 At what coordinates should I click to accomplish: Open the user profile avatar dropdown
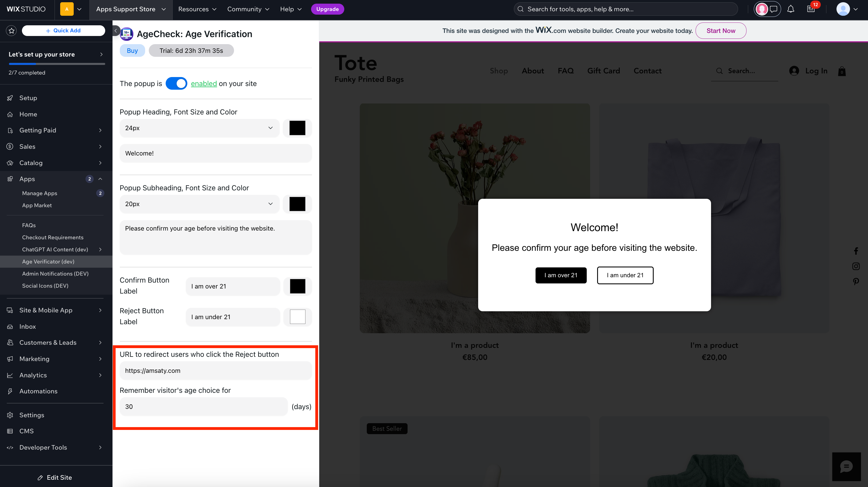pos(847,9)
